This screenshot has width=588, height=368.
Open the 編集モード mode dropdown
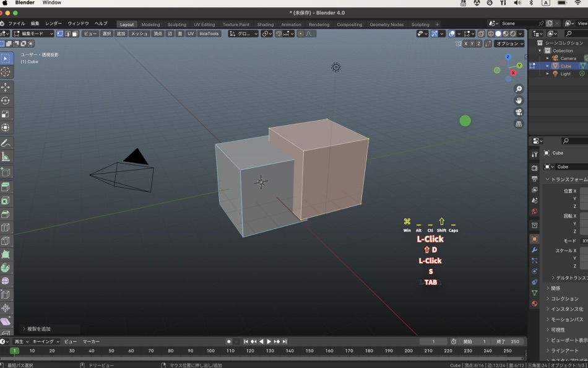tap(33, 34)
